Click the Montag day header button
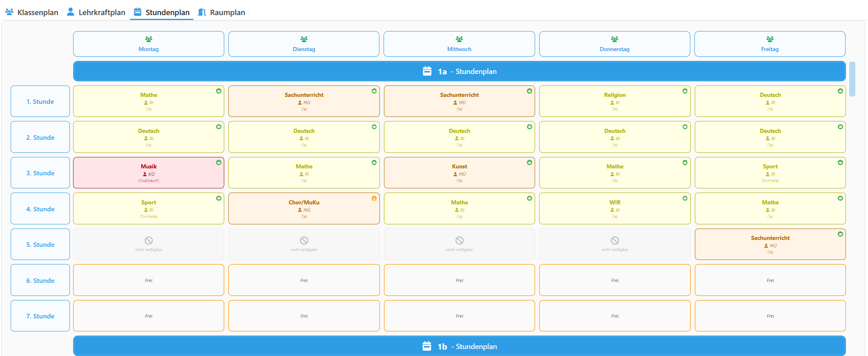Image resolution: width=868 pixels, height=356 pixels. pos(149,44)
